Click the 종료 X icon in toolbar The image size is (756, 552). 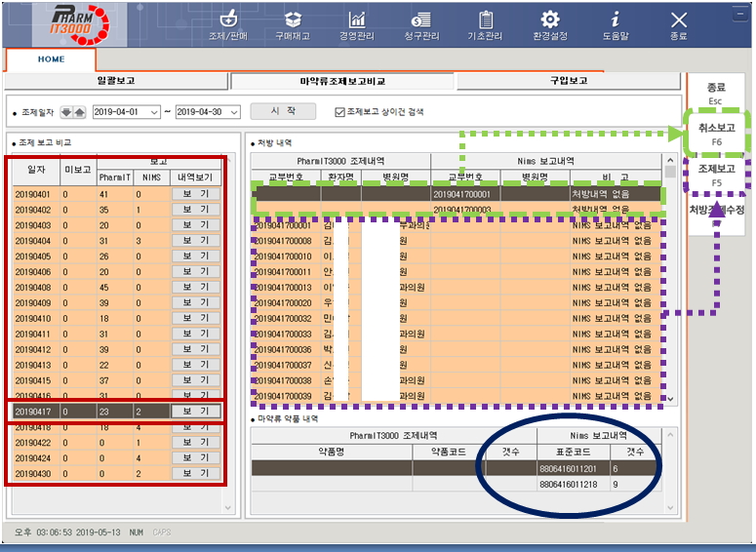click(678, 25)
